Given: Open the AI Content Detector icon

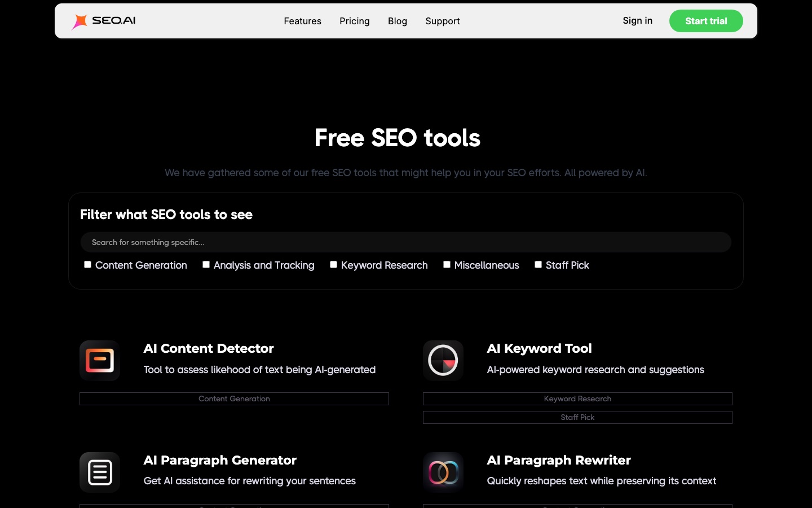Looking at the screenshot, I should (100, 361).
